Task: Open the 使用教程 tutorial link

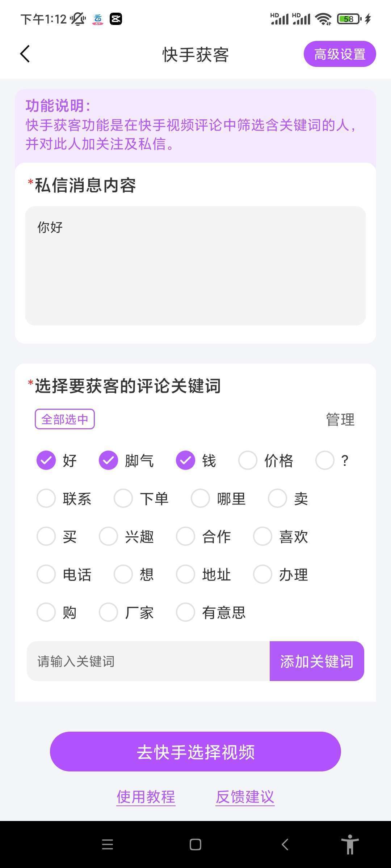Action: coord(146,796)
